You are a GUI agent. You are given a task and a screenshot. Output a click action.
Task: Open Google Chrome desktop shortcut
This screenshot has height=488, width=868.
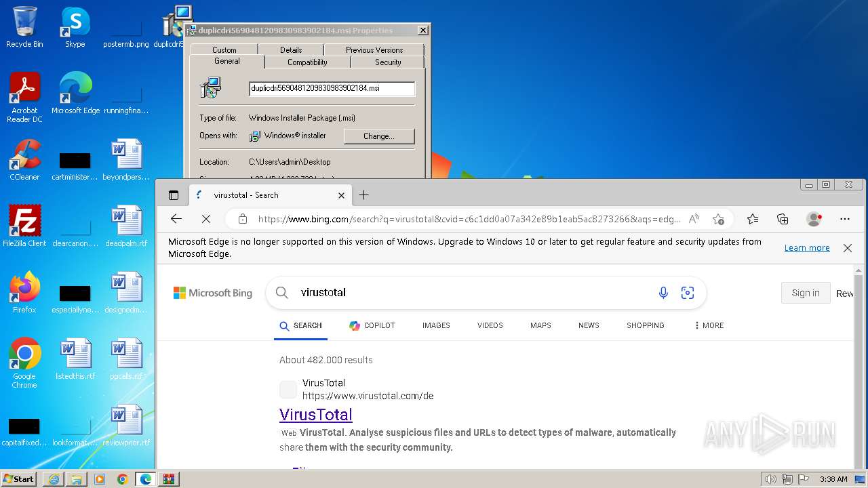tap(24, 363)
